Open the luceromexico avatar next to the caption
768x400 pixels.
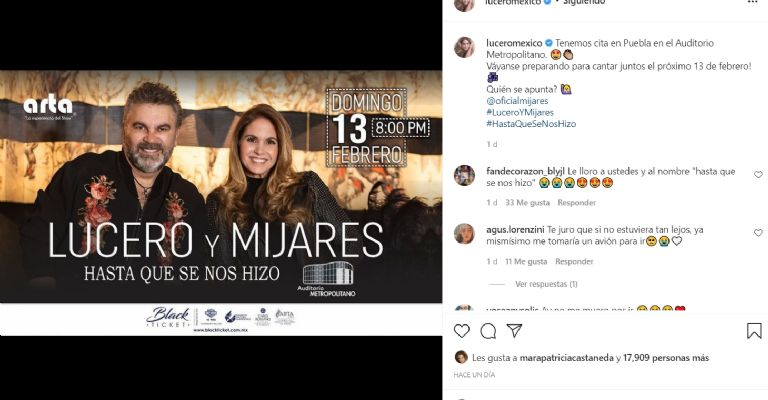click(x=464, y=47)
